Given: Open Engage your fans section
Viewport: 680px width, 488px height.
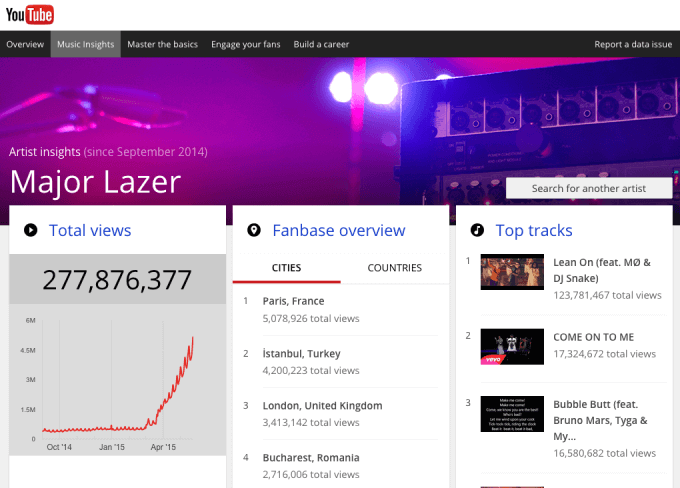Looking at the screenshot, I should click(x=246, y=45).
